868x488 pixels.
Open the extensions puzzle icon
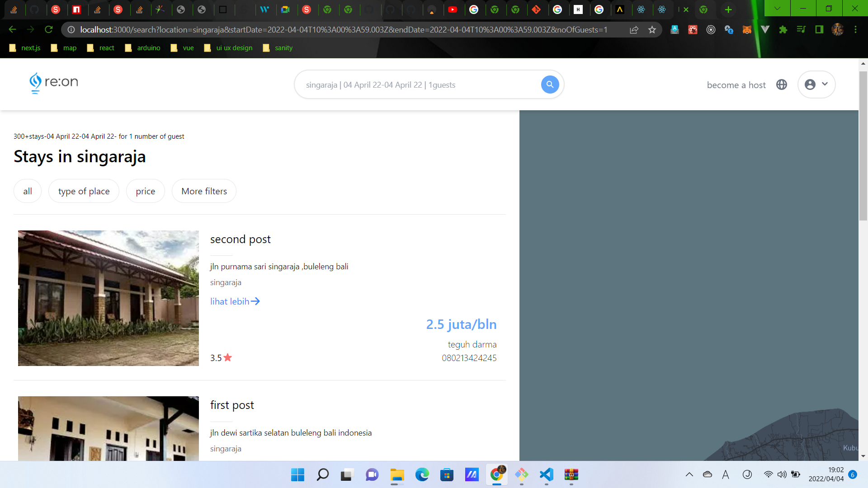coord(783,30)
